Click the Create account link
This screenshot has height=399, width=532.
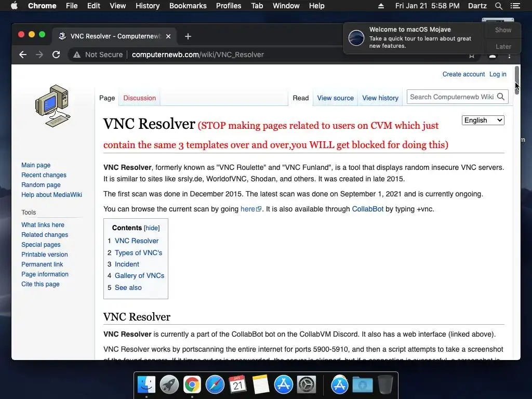pos(463,74)
